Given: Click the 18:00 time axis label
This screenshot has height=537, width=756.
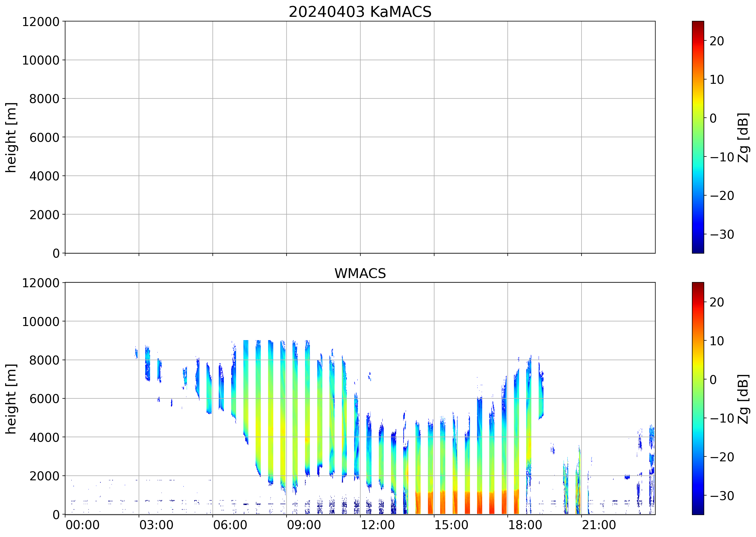Looking at the screenshot, I should pos(525,525).
